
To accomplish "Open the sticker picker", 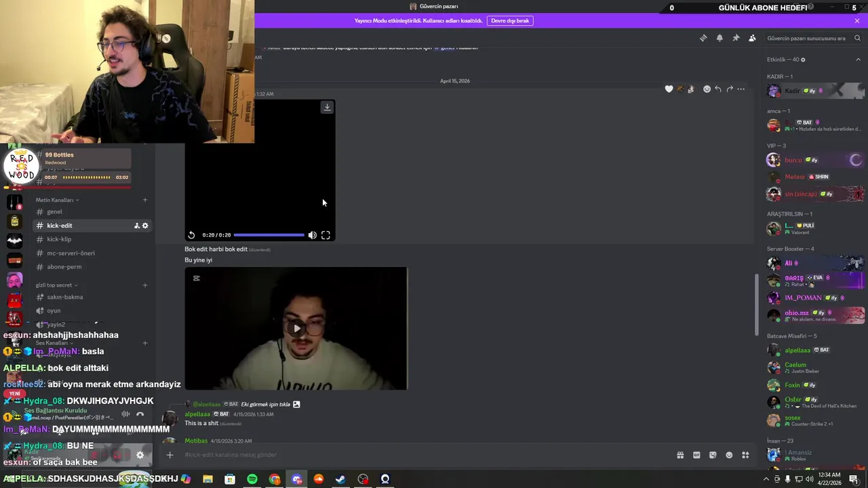I will (x=713, y=455).
